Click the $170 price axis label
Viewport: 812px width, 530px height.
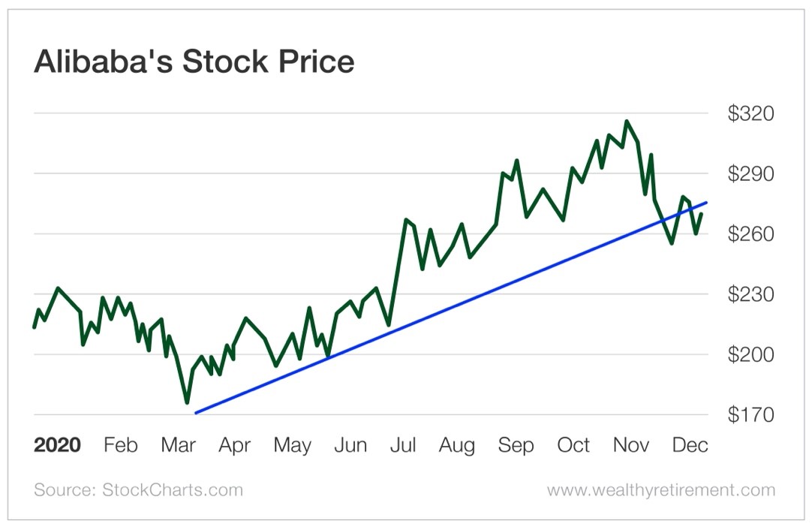750,414
